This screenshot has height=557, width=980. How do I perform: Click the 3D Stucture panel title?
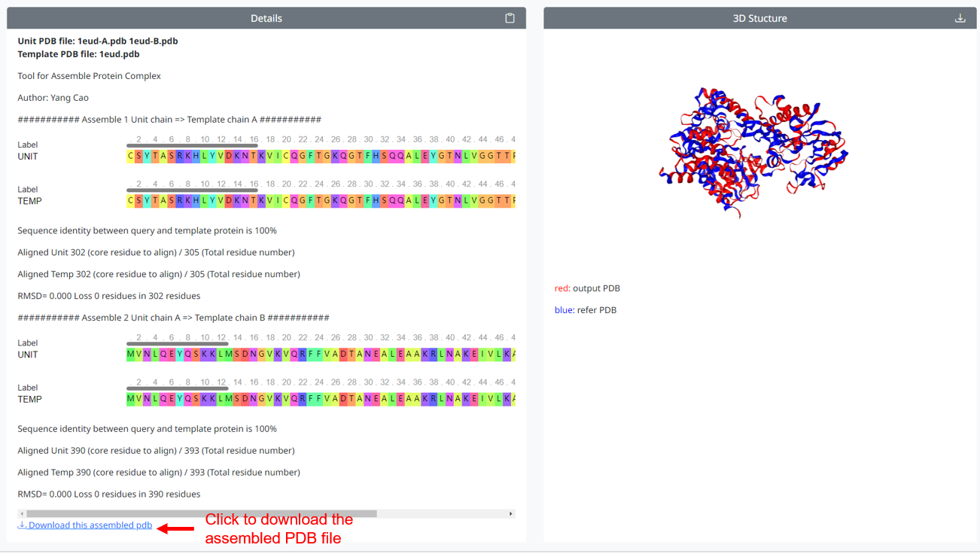point(759,18)
